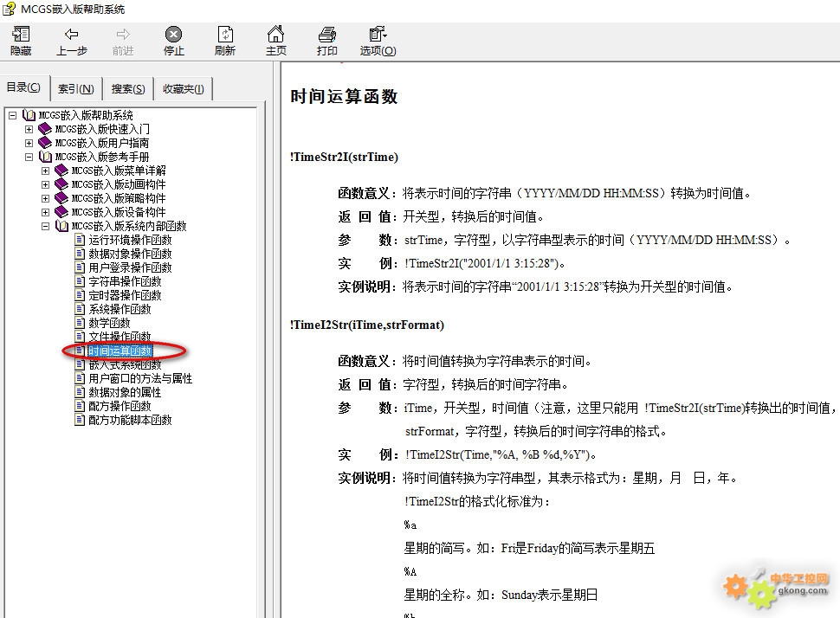Click the page icon beside 运行环境操作函数
The width and height of the screenshot is (840, 618).
click(x=80, y=240)
